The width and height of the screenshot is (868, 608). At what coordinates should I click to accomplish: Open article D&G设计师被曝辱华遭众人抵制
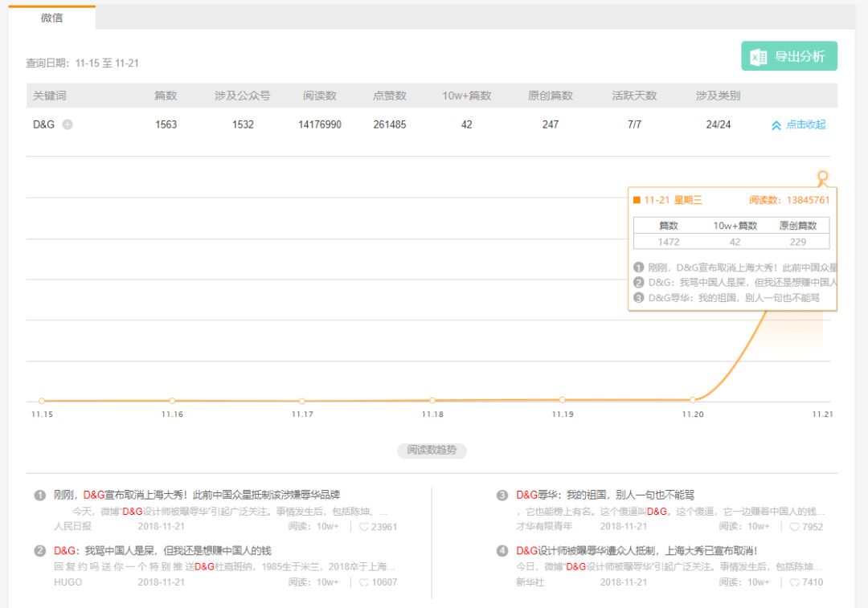(x=637, y=550)
